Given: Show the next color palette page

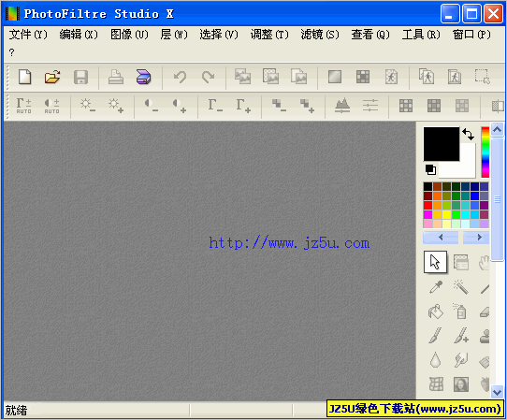Looking at the screenshot, I should tap(476, 238).
